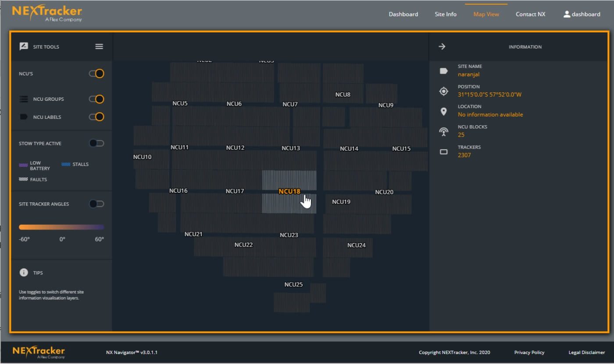This screenshot has height=364, width=614.
Task: Click the dashboard user profile icon
Action: click(567, 14)
